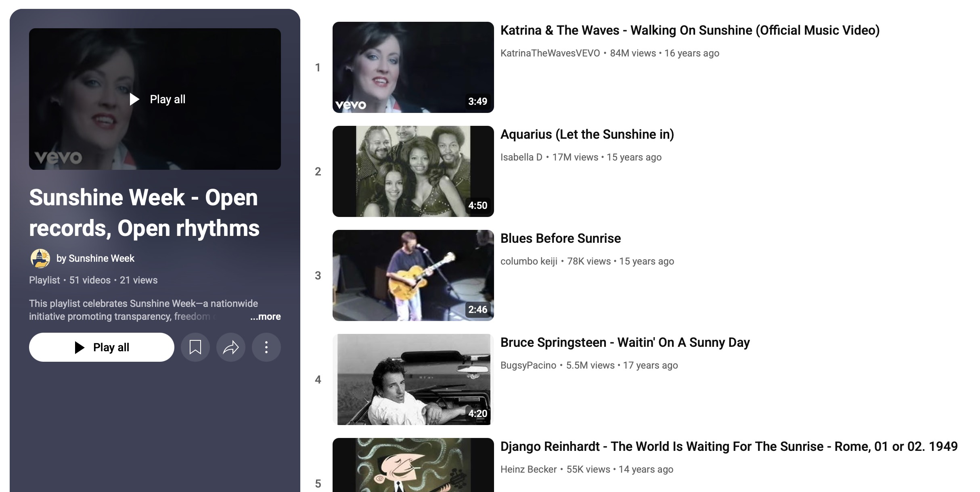Open BugsyPacino channel

(x=528, y=365)
